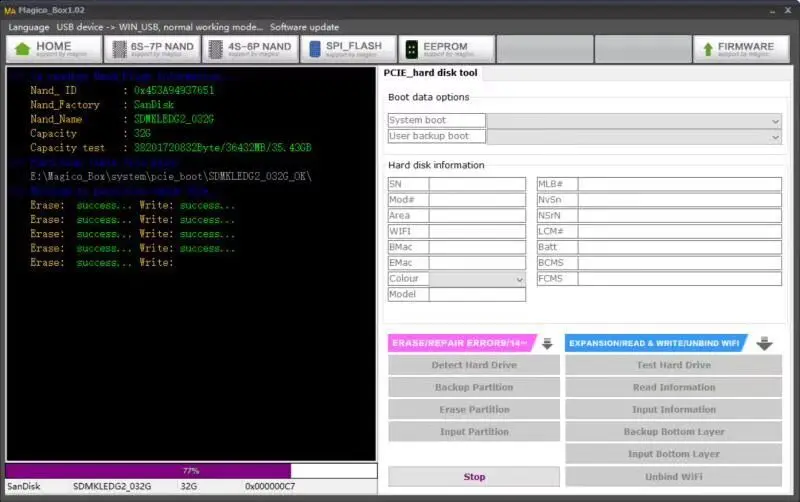This screenshot has width=800, height=502.
Task: Open the HOME tab with house icon
Action: [54, 49]
